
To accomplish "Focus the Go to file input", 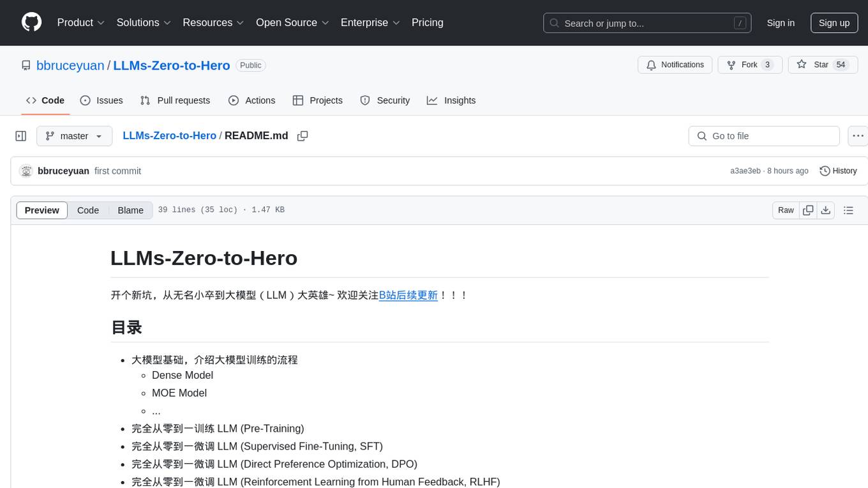I will pyautogui.click(x=764, y=136).
